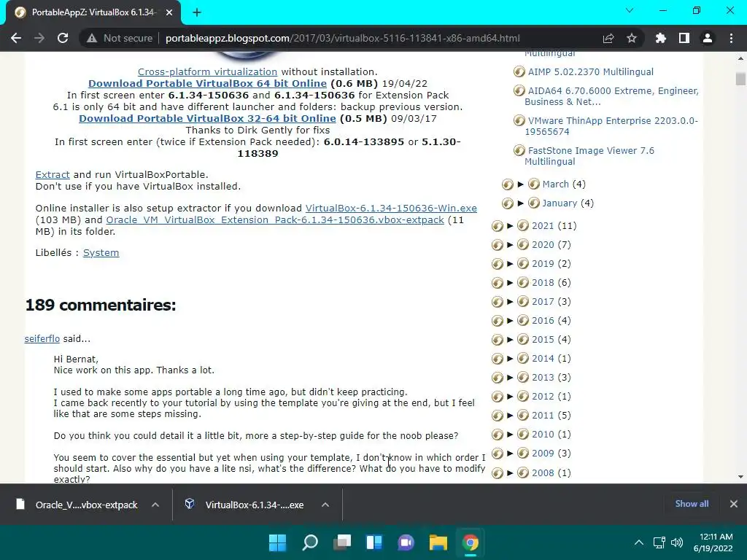This screenshot has height=560, width=747.
Task: Open the 2013 archive link
Action: (x=543, y=378)
